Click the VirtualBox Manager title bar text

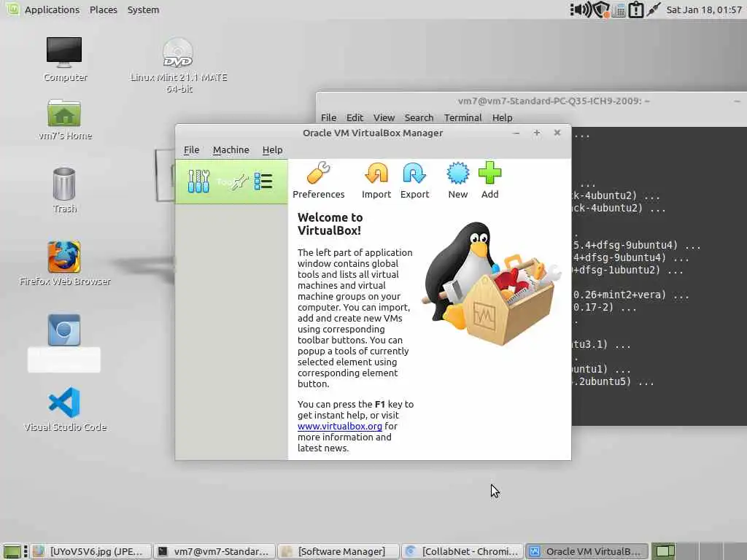coord(373,133)
